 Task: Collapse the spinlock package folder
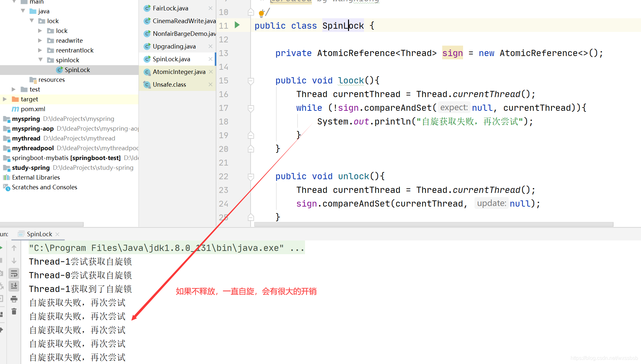click(40, 60)
